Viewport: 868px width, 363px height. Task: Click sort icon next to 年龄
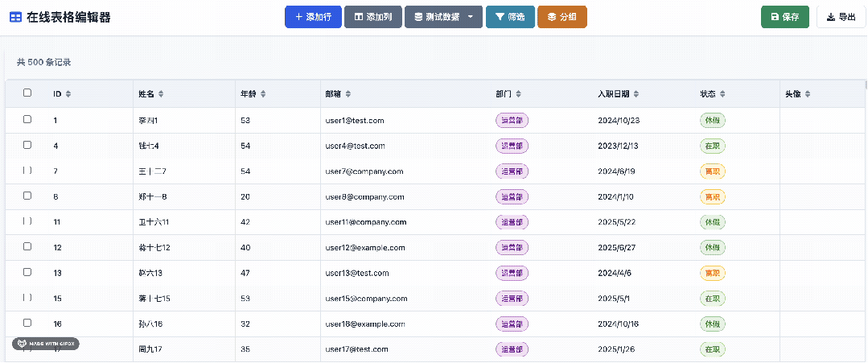[x=262, y=94]
